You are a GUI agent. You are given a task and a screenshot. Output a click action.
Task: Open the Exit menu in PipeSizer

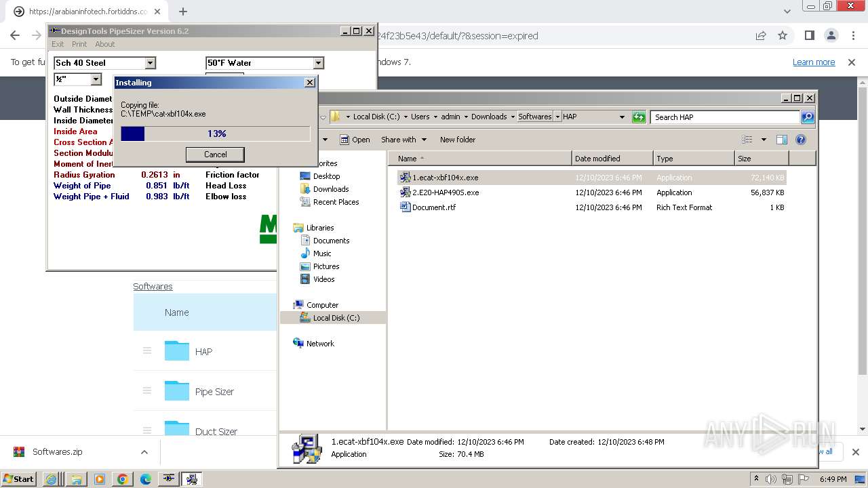[x=58, y=44]
